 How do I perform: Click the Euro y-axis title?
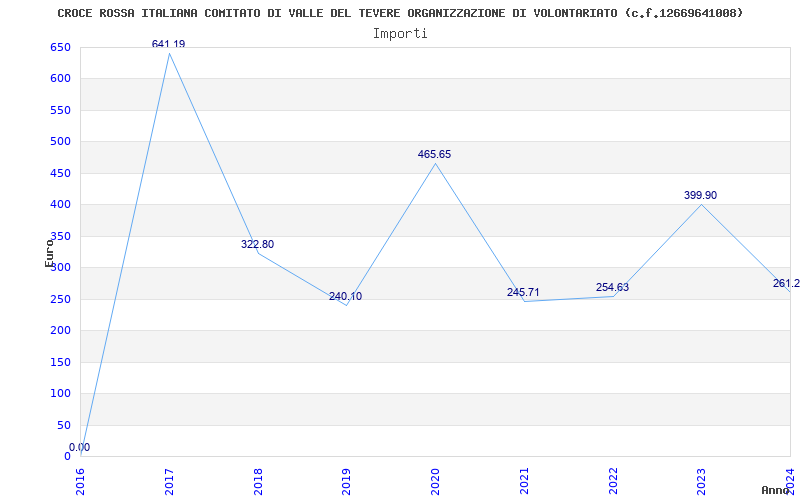(49, 253)
